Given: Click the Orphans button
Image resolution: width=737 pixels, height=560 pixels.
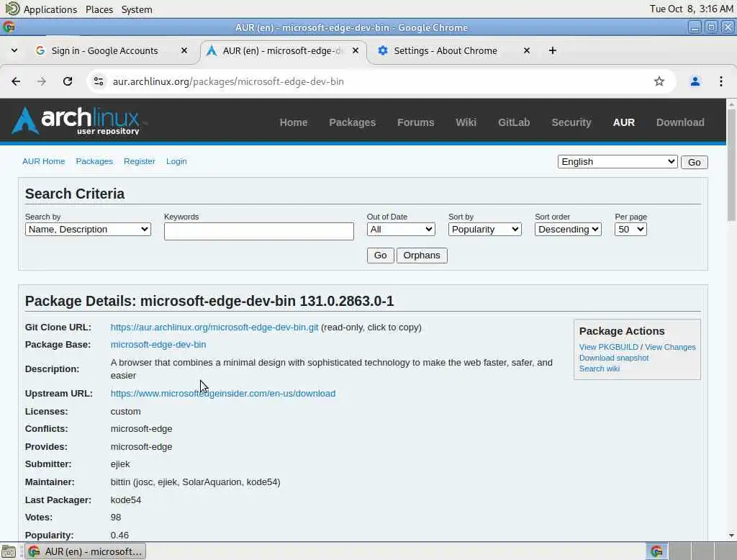Looking at the screenshot, I should pos(422,256).
